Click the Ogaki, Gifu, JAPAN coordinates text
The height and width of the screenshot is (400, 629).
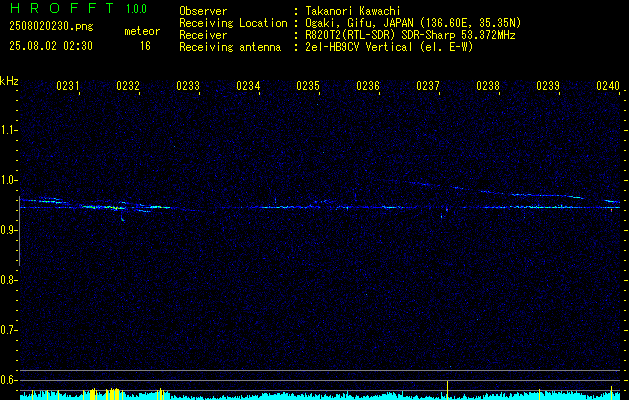click(413, 23)
